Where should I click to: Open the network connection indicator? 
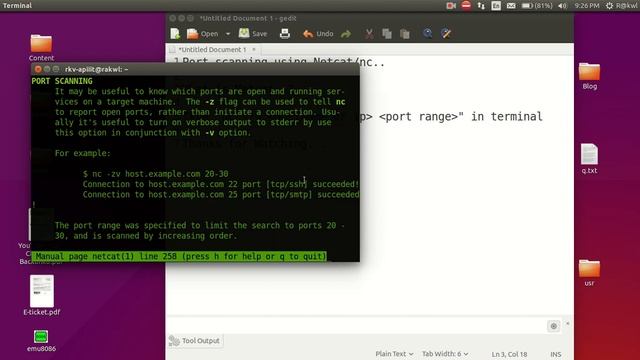pos(481,6)
